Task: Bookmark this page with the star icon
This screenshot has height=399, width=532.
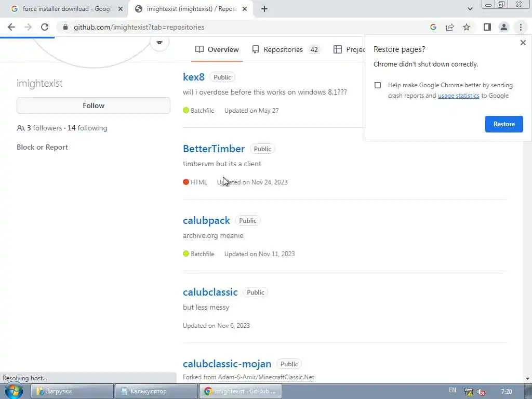Action: [x=467, y=27]
